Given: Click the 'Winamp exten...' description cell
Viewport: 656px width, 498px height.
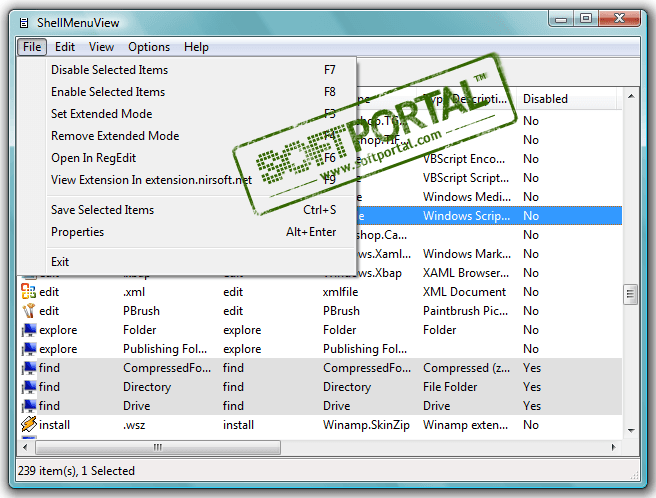Looking at the screenshot, I should coord(466,425).
